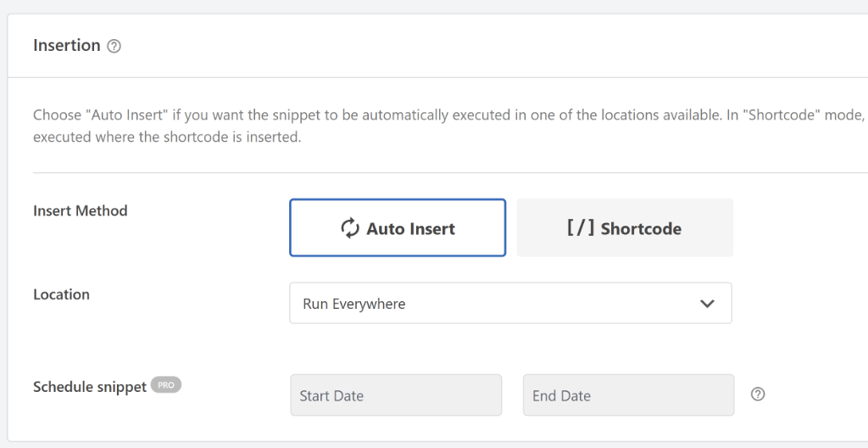Select the Shortcode insert method
This screenshot has height=448, width=868.
point(625,228)
